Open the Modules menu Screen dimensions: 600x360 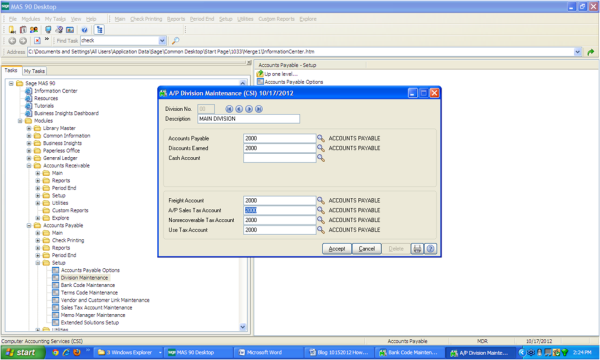[31, 19]
